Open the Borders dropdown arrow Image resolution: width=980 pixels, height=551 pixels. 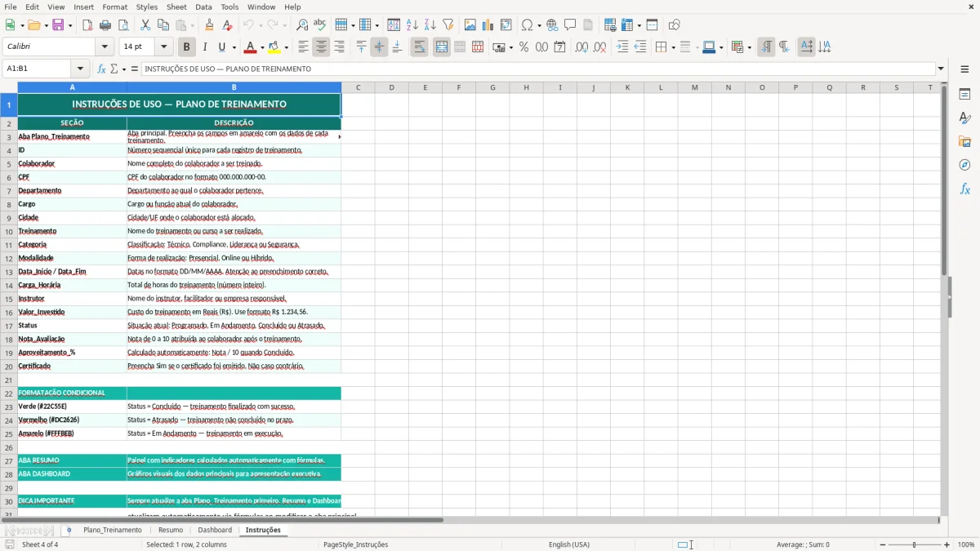coord(672,47)
